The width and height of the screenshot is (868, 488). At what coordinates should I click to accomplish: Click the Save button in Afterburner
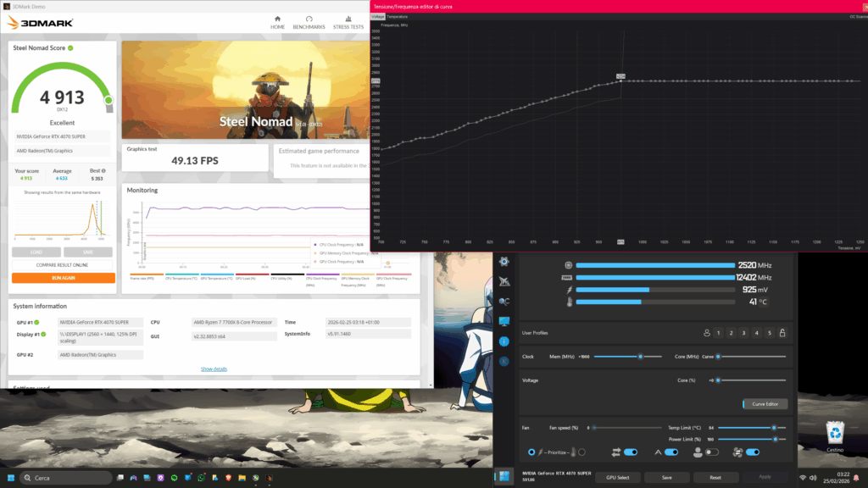coord(666,478)
